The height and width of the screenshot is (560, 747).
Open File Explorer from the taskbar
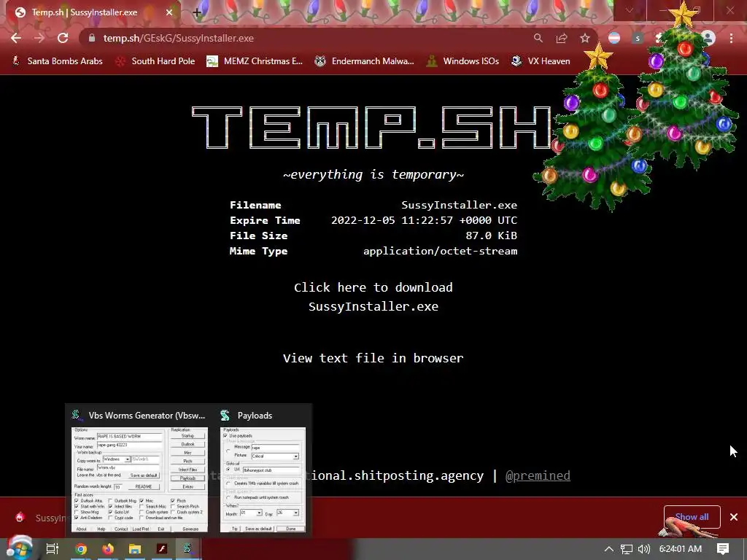click(135, 549)
